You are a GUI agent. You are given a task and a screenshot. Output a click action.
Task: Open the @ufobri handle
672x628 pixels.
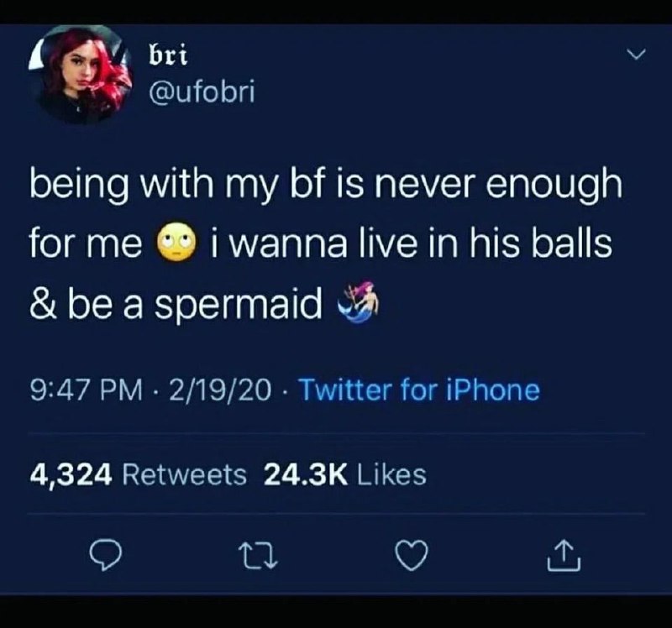(x=202, y=91)
